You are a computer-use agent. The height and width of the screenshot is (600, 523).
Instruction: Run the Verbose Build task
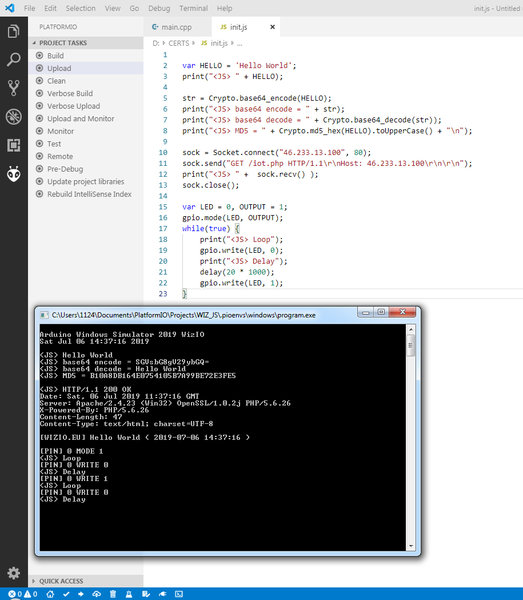[x=86, y=93]
